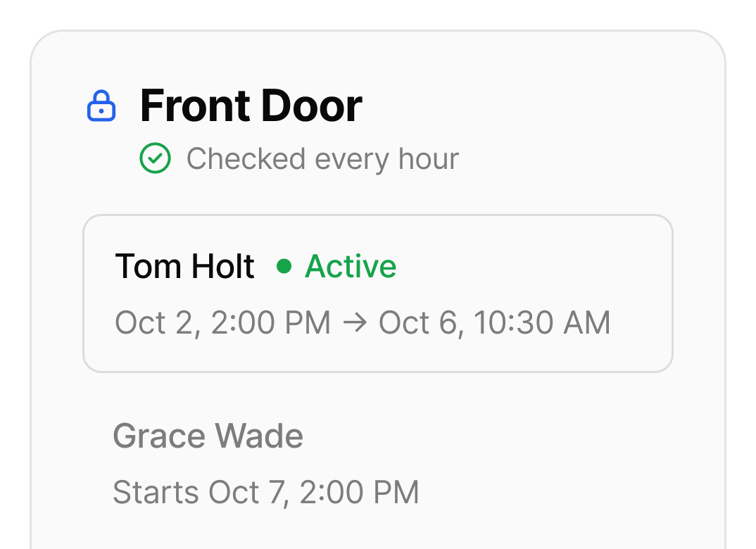Viewport: 756px width, 549px height.
Task: Select the Tom Holt name
Action: coord(184,266)
